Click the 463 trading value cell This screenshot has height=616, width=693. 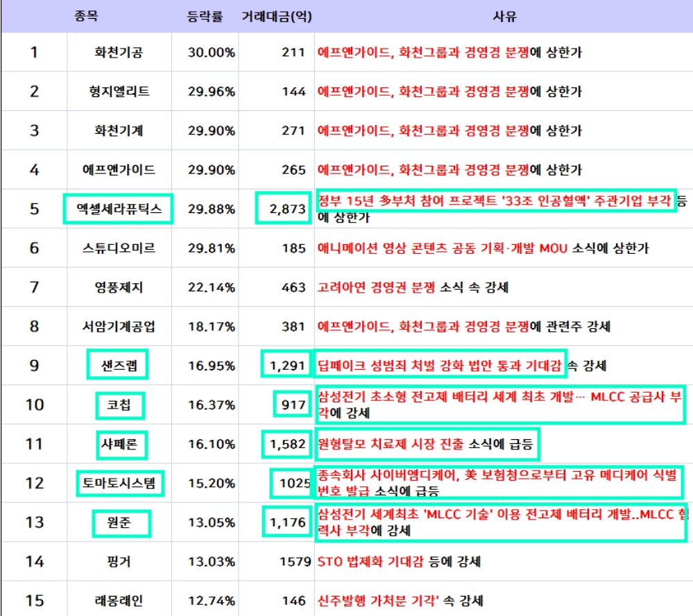pyautogui.click(x=293, y=287)
